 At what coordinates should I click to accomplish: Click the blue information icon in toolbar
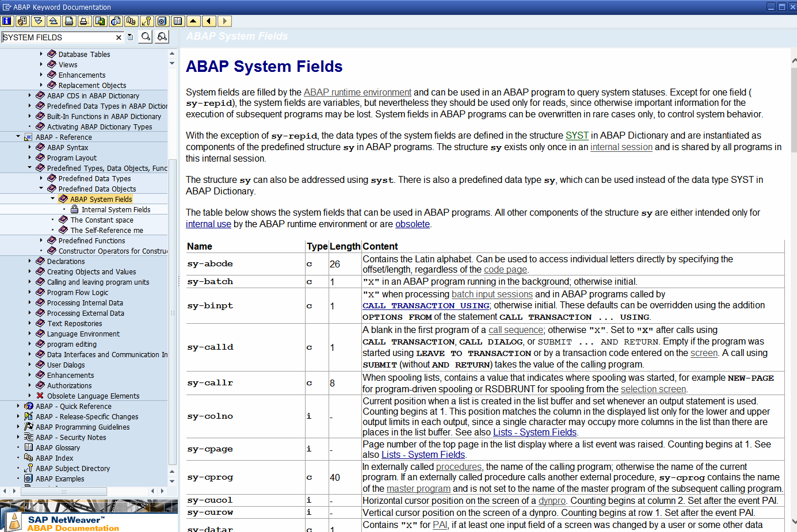tap(7, 21)
